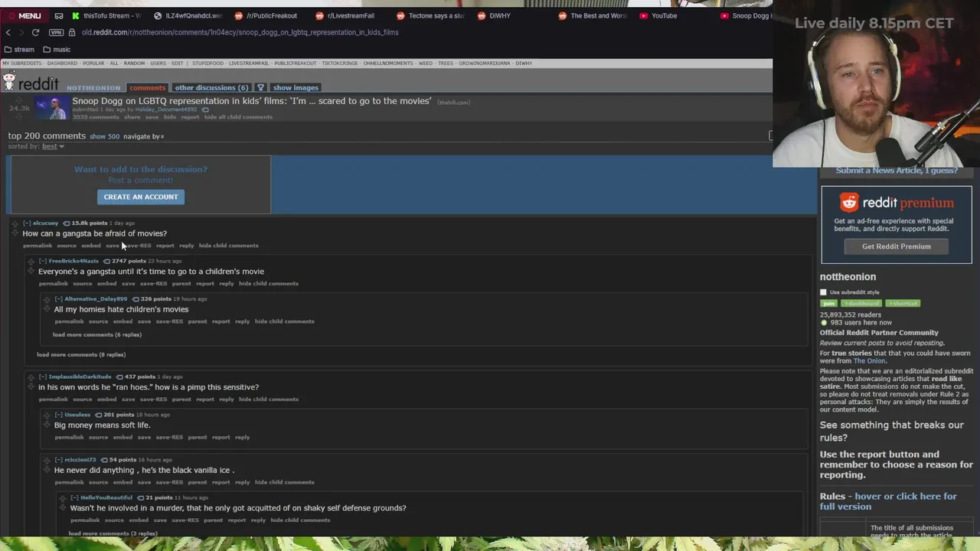Upvote rciccioni73's comment

point(47,461)
